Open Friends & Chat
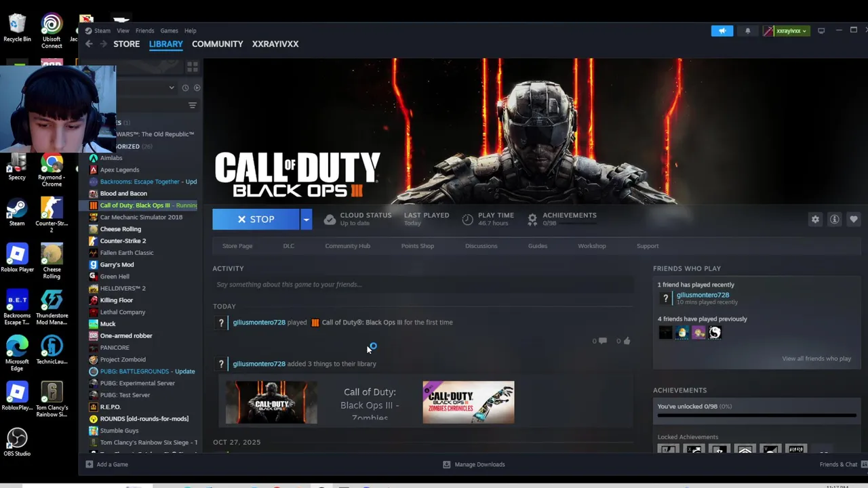868x488 pixels. [843, 464]
